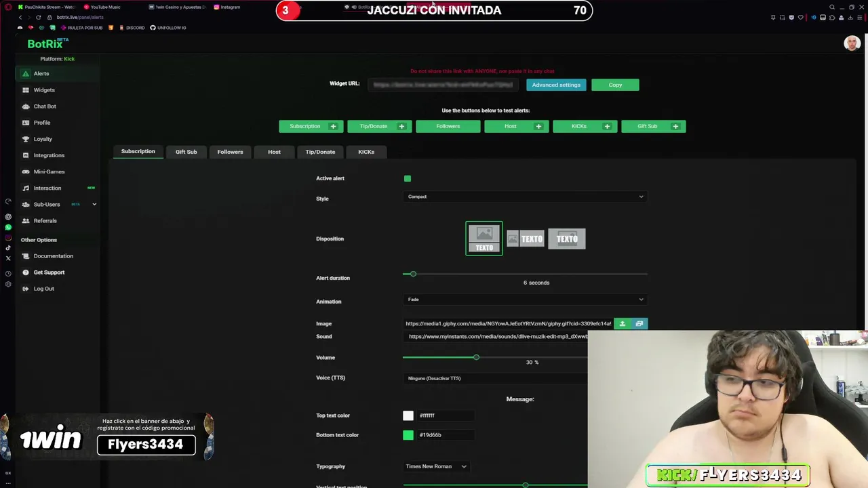The height and width of the screenshot is (488, 868).
Task: Click plus beside Host test button
Action: point(538,126)
